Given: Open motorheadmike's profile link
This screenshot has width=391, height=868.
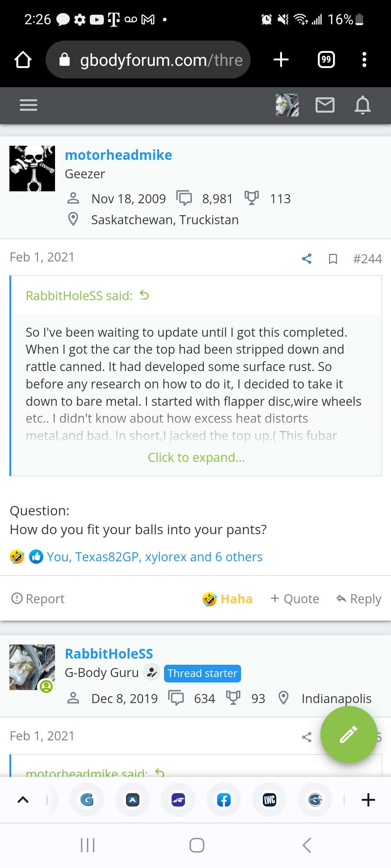Looking at the screenshot, I should 118,155.
